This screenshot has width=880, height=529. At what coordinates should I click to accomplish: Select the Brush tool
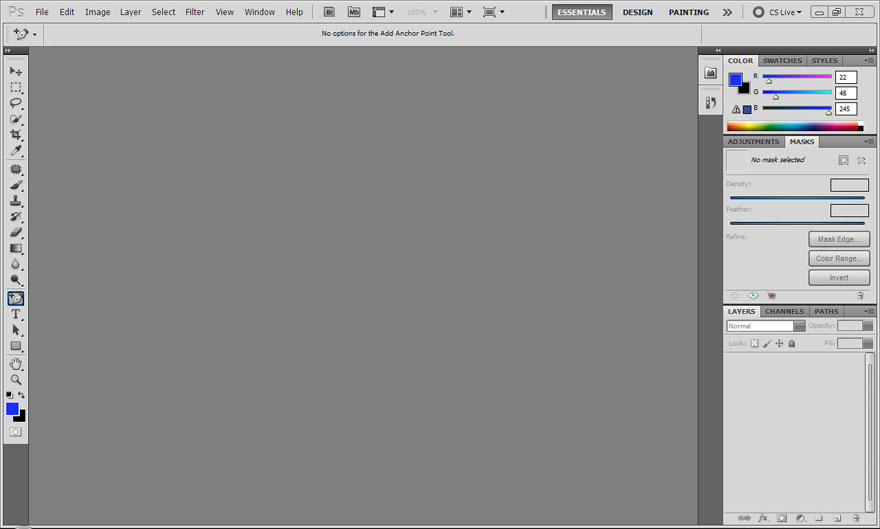click(16, 185)
